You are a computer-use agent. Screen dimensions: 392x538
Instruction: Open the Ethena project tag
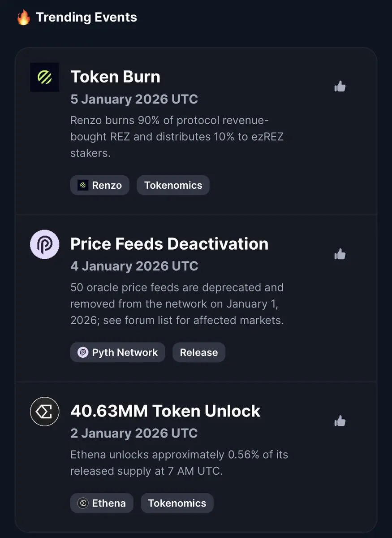click(102, 503)
